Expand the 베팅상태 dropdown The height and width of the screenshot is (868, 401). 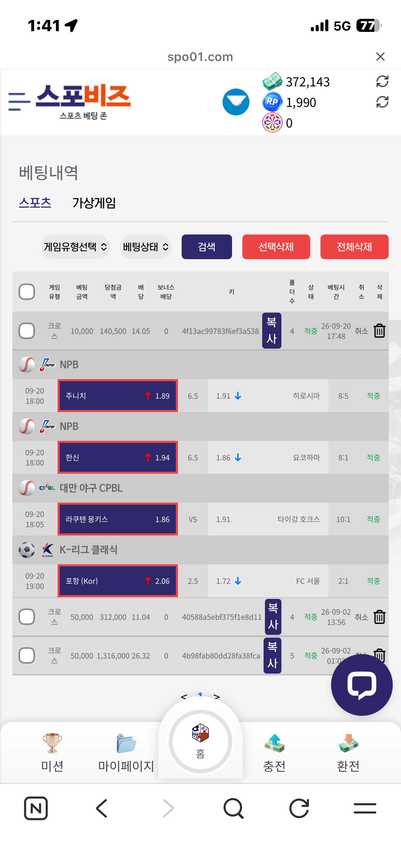pos(146,247)
